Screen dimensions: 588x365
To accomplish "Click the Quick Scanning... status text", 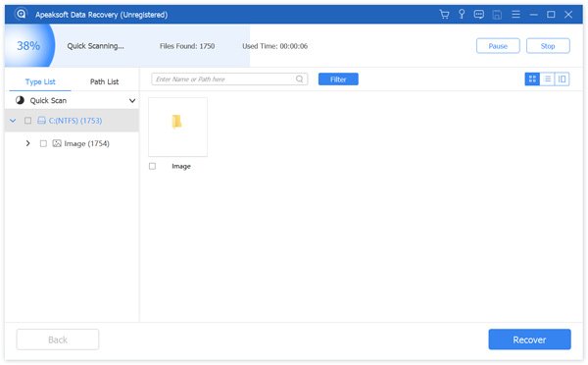I will tap(95, 46).
